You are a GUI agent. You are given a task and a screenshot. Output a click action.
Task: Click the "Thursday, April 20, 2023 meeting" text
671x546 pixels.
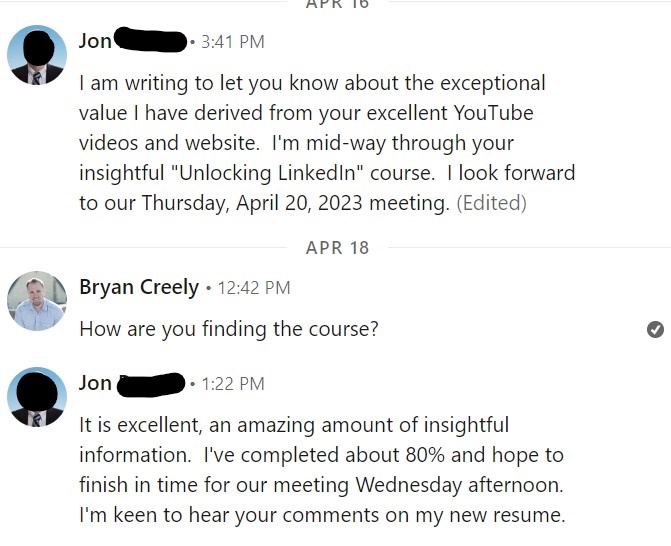tap(296, 203)
